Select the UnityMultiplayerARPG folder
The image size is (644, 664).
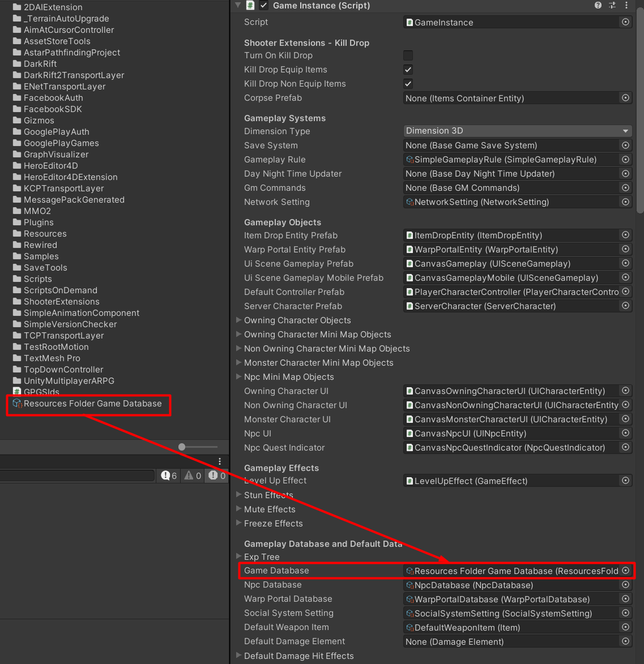point(63,381)
